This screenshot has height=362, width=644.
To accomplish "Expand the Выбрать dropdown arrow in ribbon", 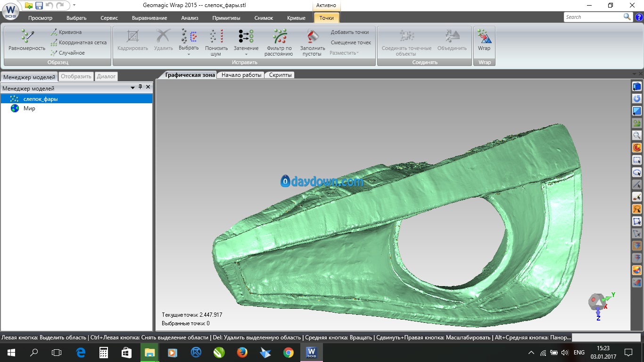I will (x=189, y=55).
